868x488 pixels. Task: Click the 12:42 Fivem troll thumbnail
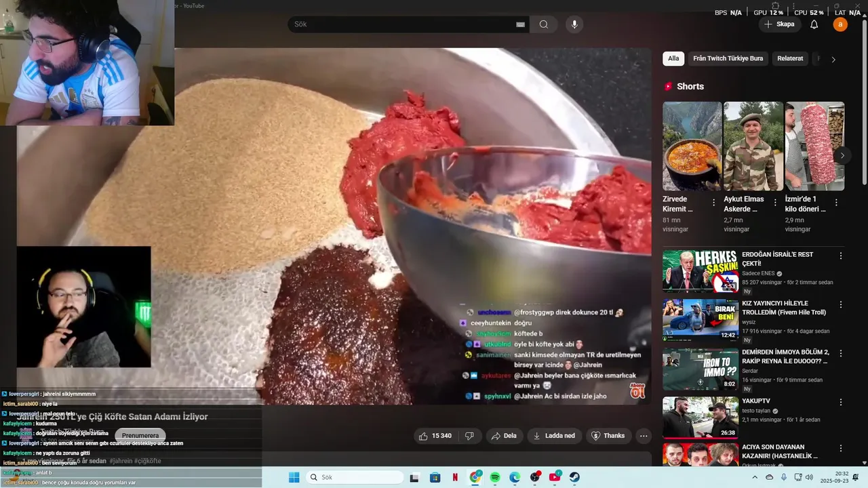[x=701, y=320]
